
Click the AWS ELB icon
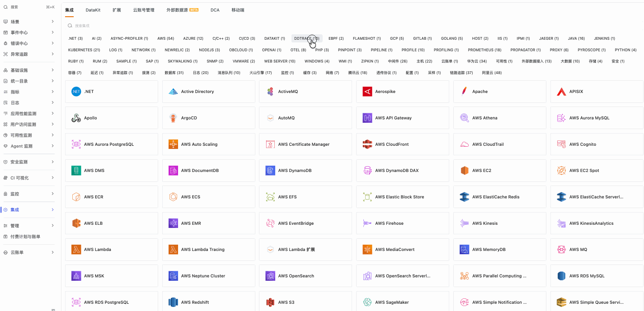(76, 223)
